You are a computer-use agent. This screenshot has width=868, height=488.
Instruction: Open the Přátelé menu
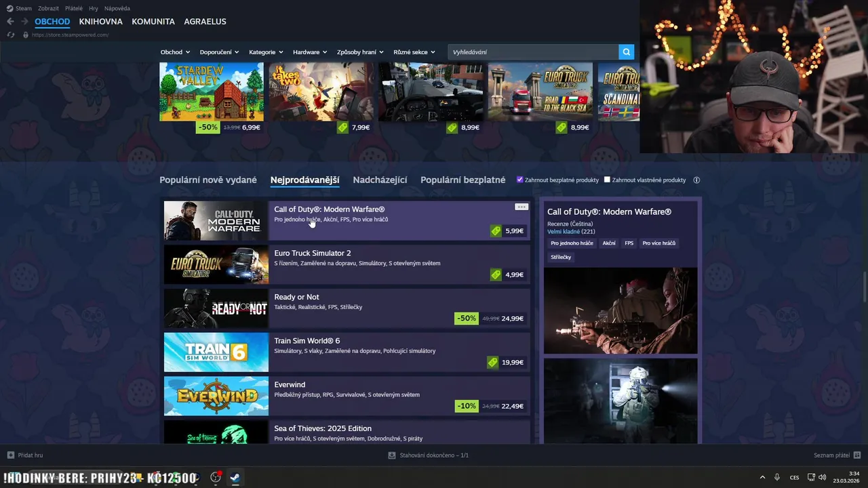(74, 8)
